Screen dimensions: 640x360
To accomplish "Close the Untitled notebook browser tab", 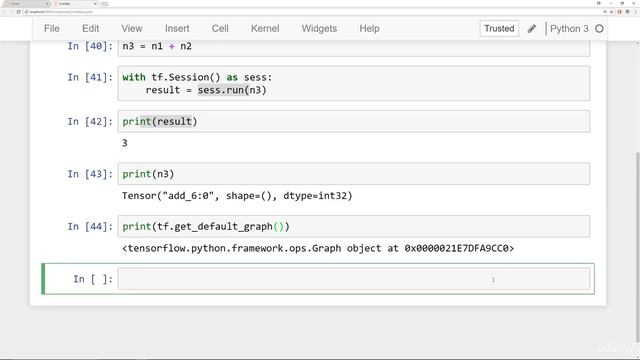I will (95, 4).
